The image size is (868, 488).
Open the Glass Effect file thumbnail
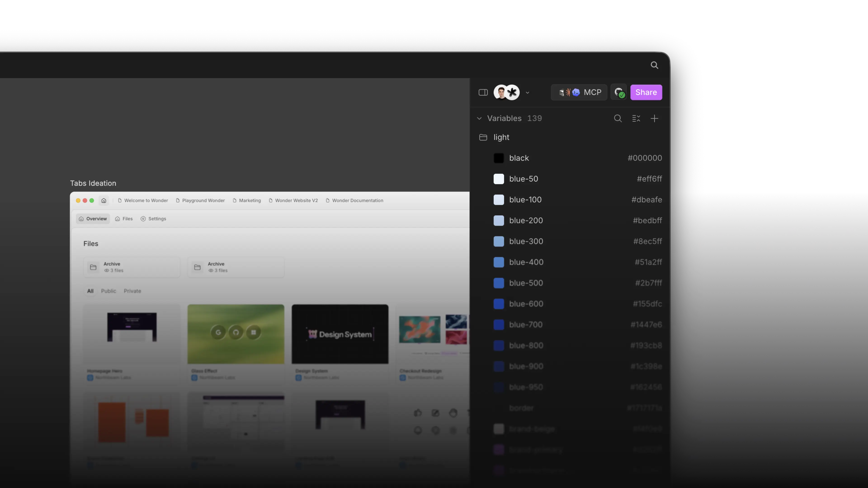pos(236,334)
